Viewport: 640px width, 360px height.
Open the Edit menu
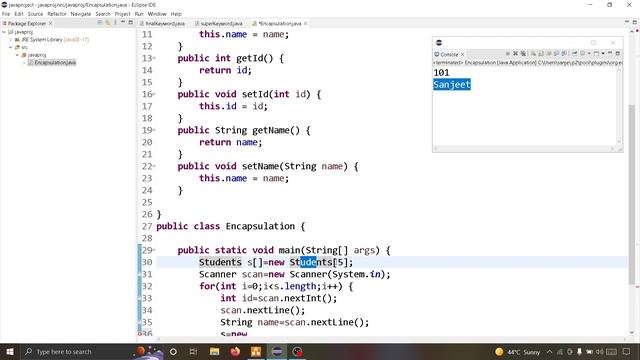(19, 14)
